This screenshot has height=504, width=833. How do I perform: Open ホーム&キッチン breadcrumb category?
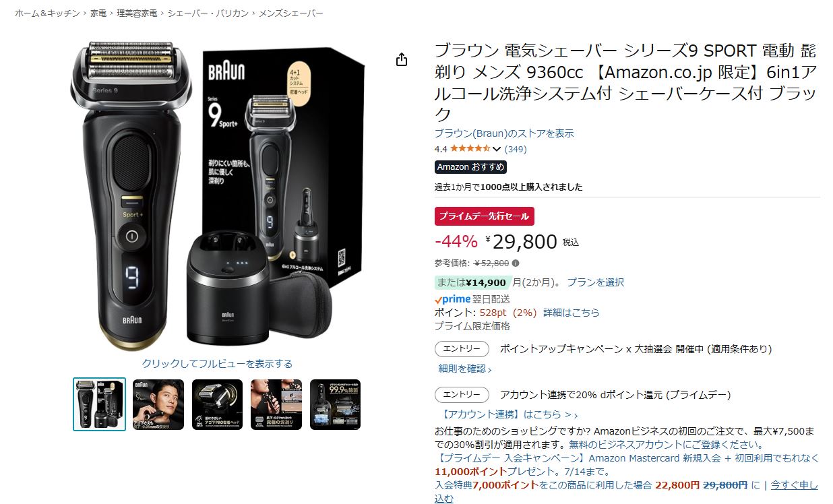pos(47,13)
